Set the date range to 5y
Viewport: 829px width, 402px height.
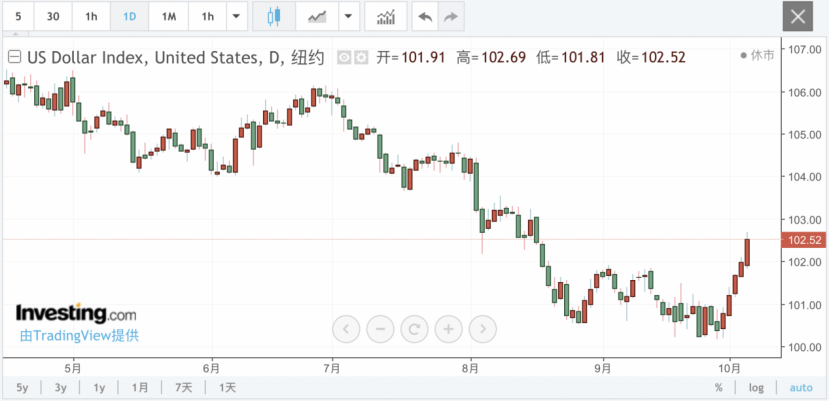[x=22, y=387]
